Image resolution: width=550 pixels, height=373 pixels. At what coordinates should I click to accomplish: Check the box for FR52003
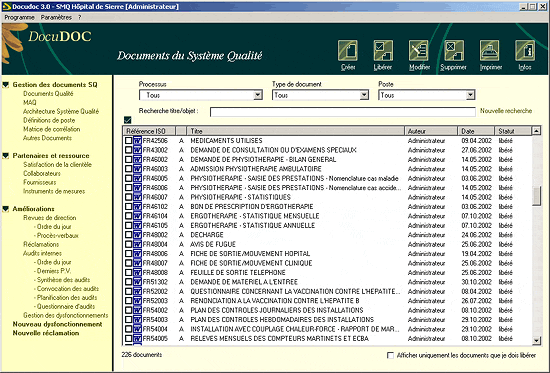click(x=128, y=301)
